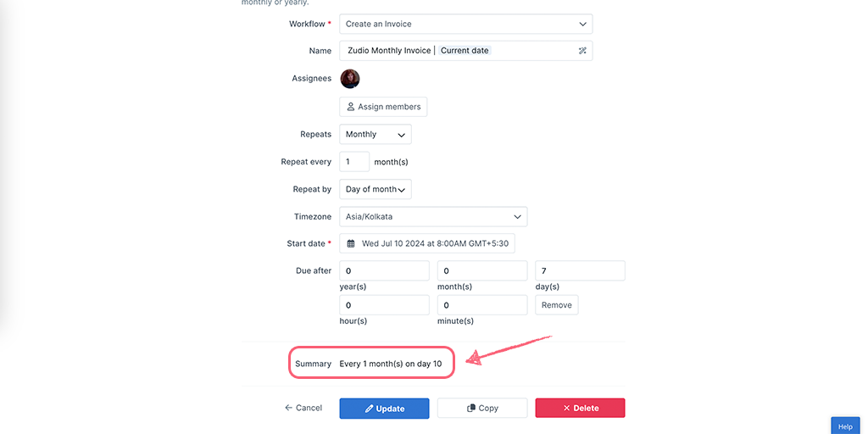Click the Due after year(s) field
This screenshot has height=434, width=868.
(x=384, y=270)
